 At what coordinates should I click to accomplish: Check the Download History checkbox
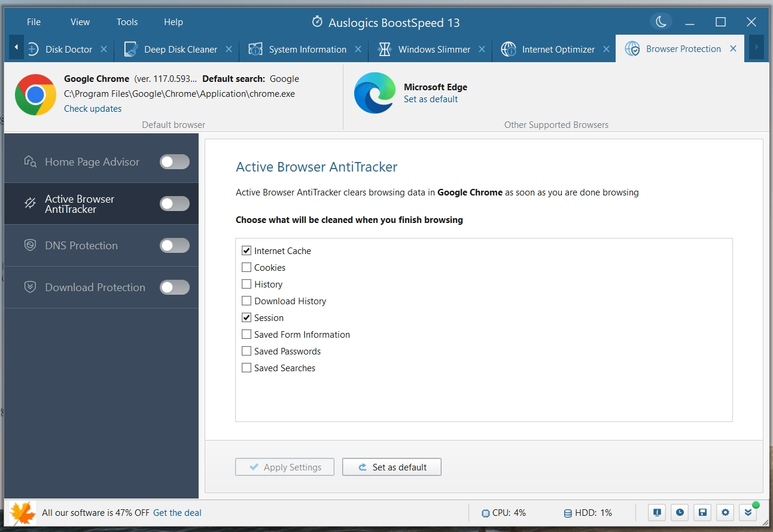click(246, 301)
